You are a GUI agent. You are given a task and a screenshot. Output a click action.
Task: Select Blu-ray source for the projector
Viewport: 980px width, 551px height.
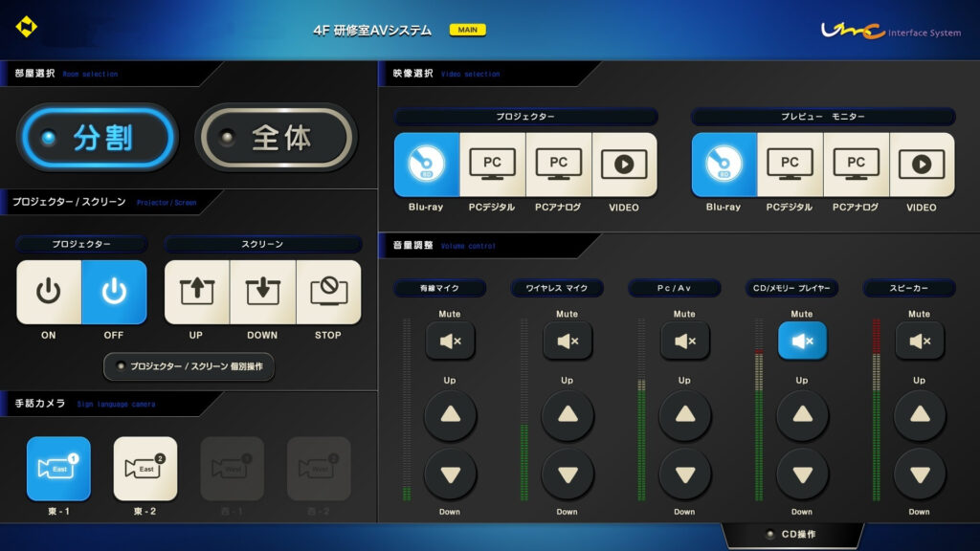tap(426, 165)
